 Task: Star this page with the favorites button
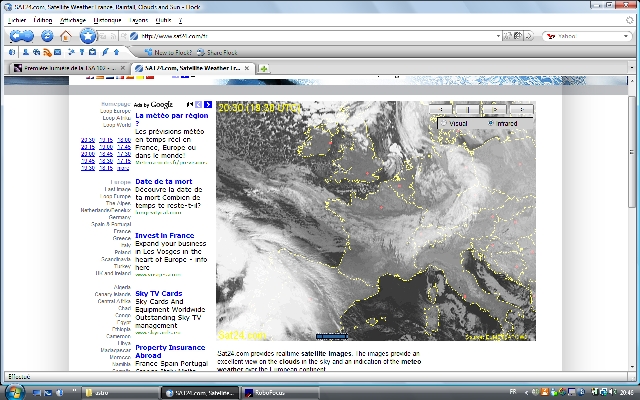pyautogui.click(x=87, y=36)
